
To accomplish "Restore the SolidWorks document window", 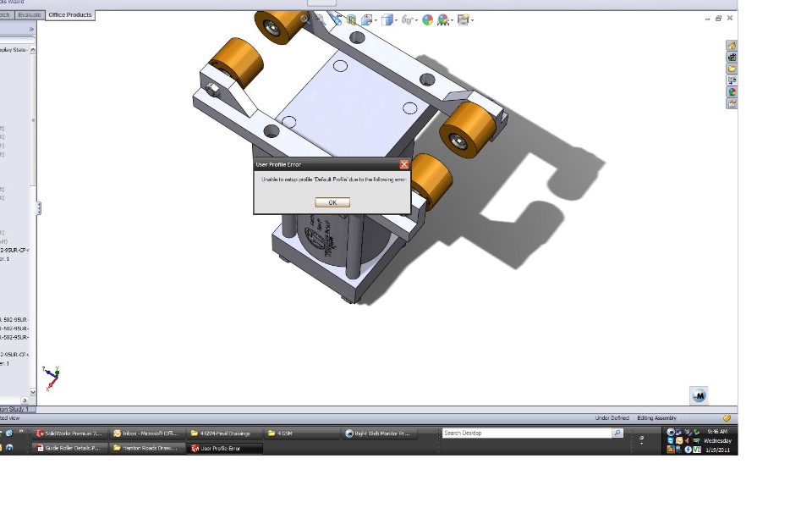I will coord(718,18).
